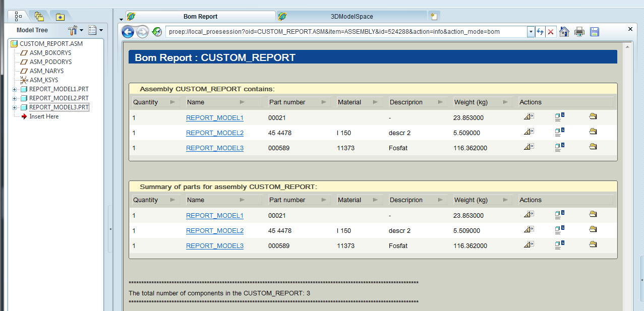Expand REPORT_MODEL3.PRT tree node
The width and height of the screenshot is (644, 311).
click(15, 107)
